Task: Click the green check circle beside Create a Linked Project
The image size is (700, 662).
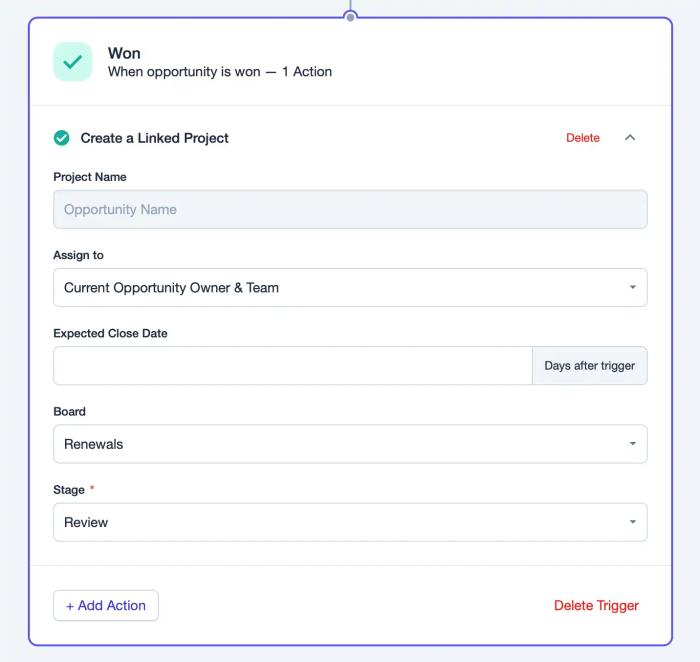Action: tap(62, 138)
